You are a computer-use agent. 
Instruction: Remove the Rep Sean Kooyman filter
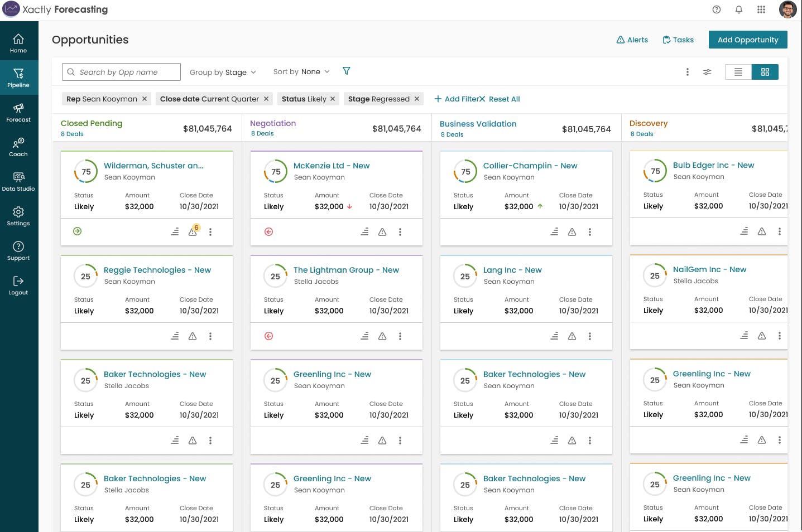pyautogui.click(x=145, y=99)
